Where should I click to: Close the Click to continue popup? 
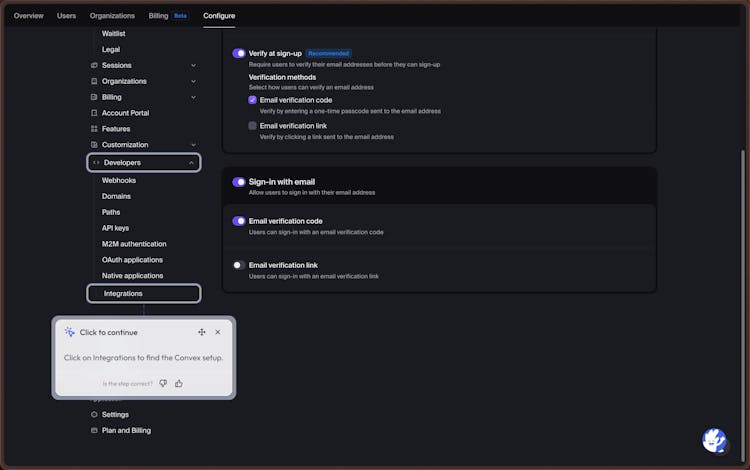(x=218, y=332)
